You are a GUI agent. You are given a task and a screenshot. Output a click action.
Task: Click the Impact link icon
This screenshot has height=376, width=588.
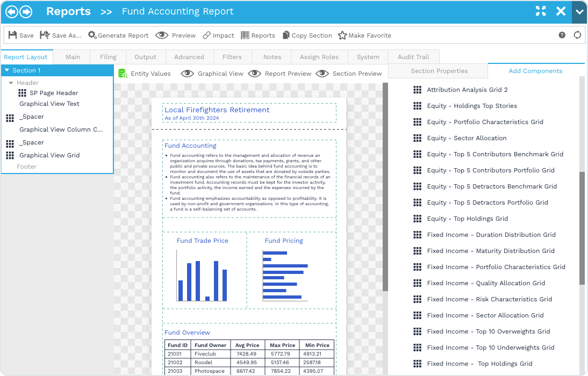[206, 35]
